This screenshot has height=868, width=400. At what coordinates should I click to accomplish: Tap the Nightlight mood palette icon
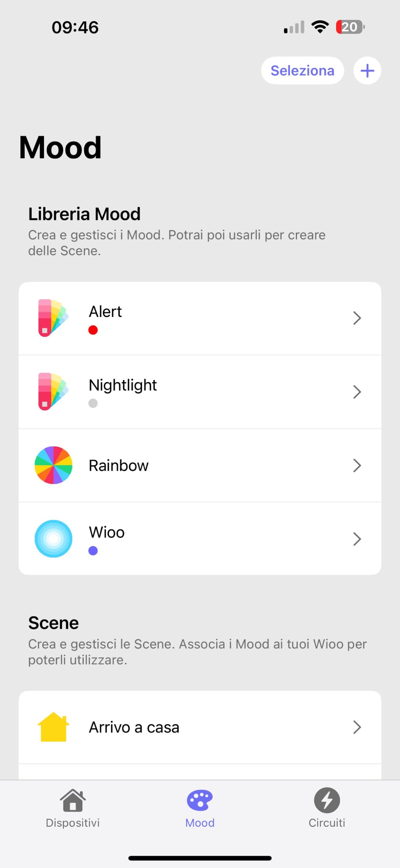[53, 392]
